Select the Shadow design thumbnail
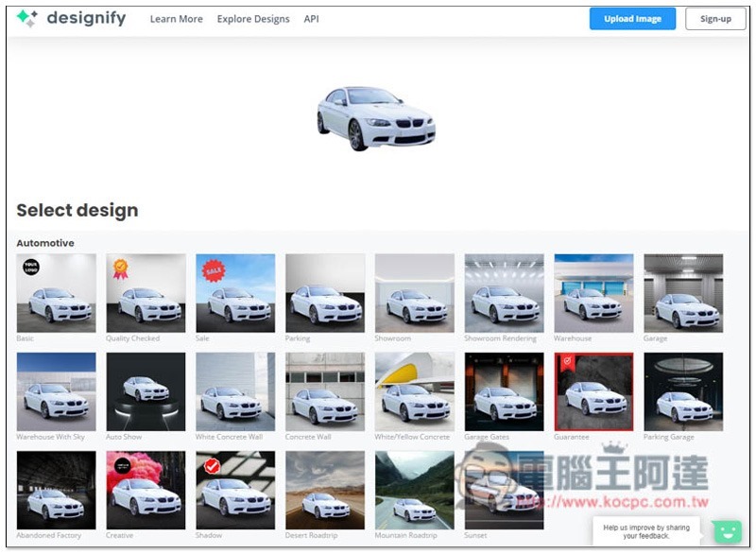The image size is (756, 554). click(x=235, y=490)
